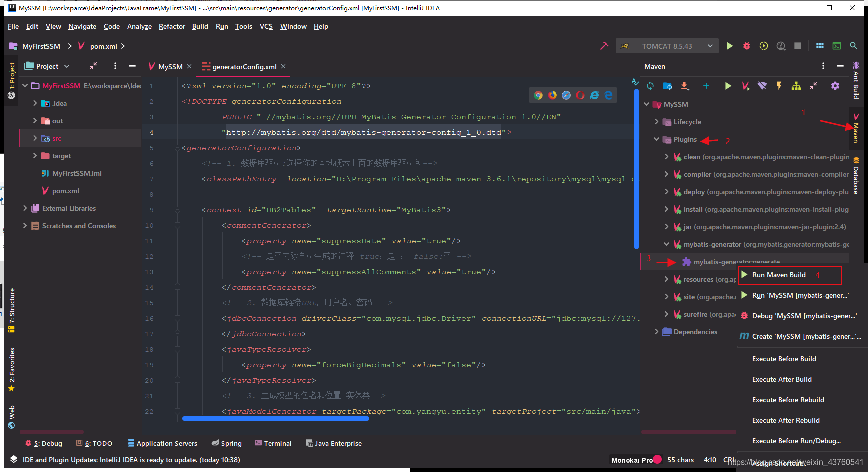Expand the target folder
This screenshot has width=868, height=472.
35,156
